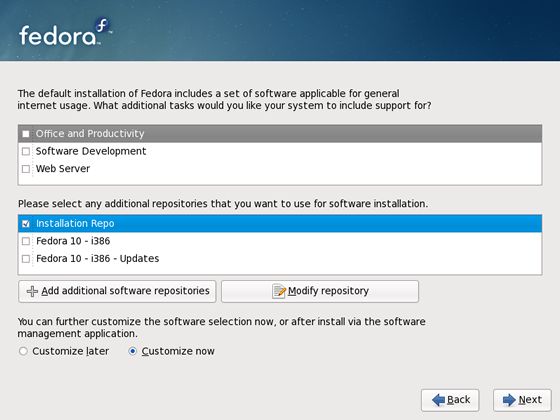
Task: Go to the Next installation step
Action: tap(522, 400)
